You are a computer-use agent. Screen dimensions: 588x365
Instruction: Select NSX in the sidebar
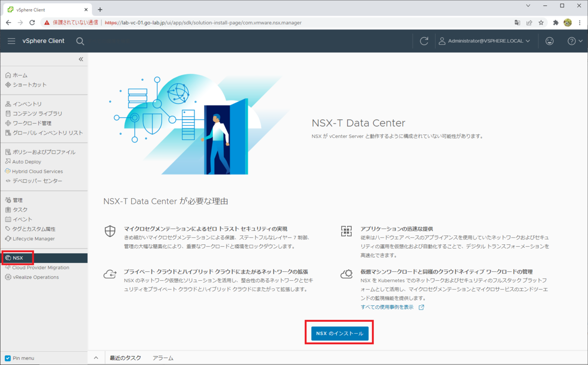pyautogui.click(x=44, y=258)
